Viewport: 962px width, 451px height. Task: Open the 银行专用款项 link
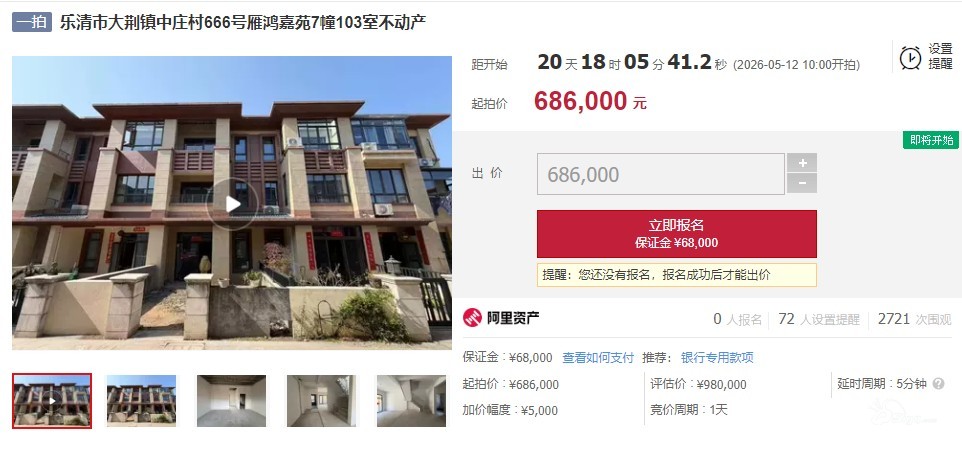[717, 358]
